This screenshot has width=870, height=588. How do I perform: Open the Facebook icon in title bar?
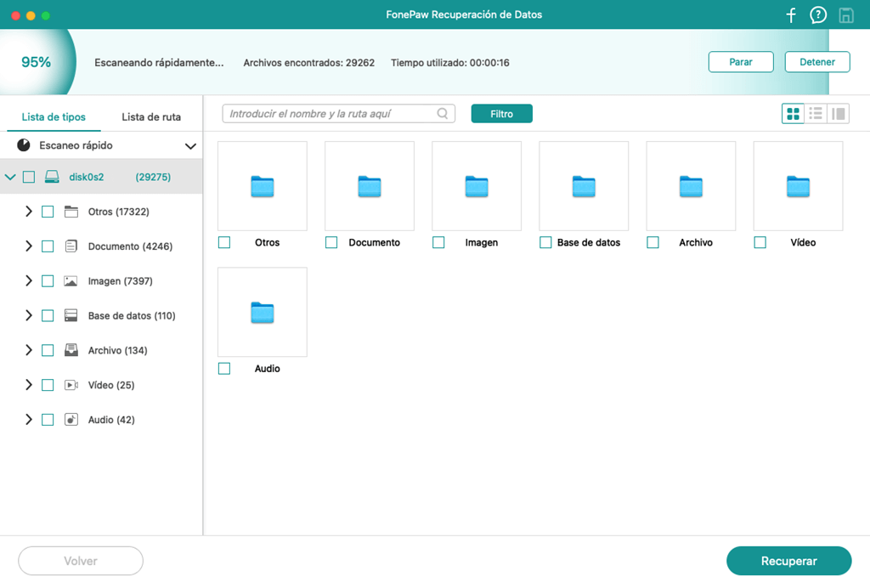tap(791, 15)
